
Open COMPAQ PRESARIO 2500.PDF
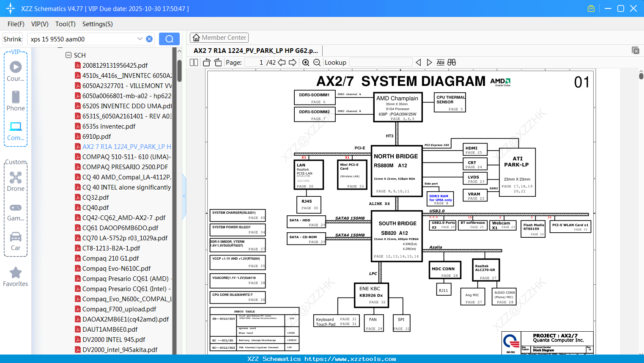(x=125, y=167)
